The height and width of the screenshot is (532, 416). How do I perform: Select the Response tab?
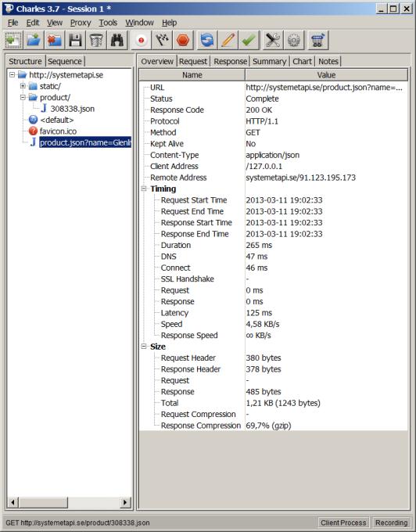click(x=230, y=61)
